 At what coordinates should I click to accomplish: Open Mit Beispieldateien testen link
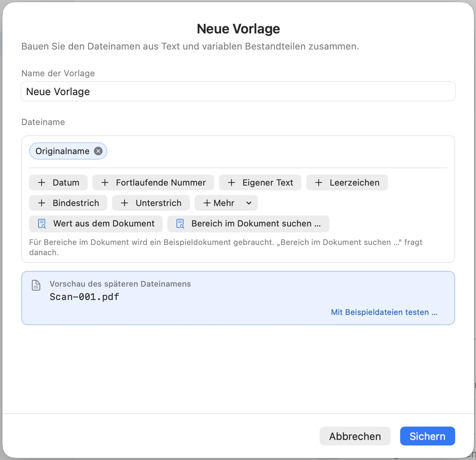pyautogui.click(x=384, y=312)
